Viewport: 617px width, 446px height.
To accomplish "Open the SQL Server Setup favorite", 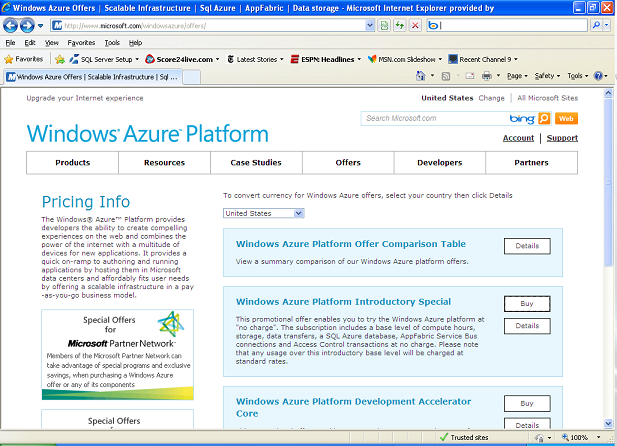I will [104, 59].
